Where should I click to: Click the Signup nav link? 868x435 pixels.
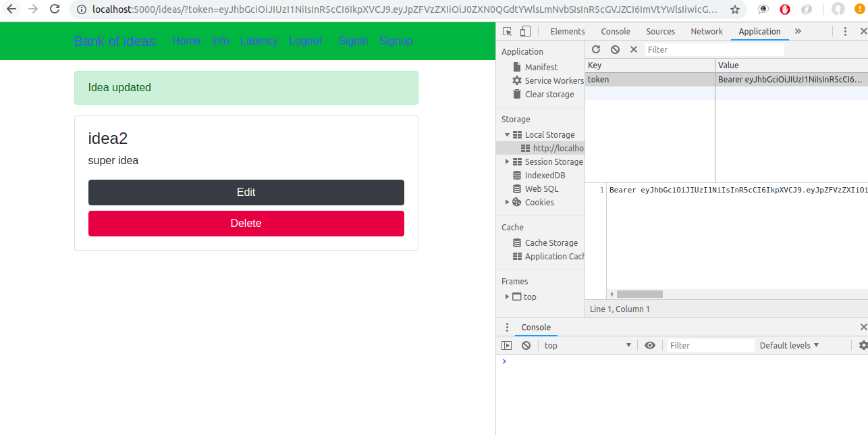click(396, 41)
